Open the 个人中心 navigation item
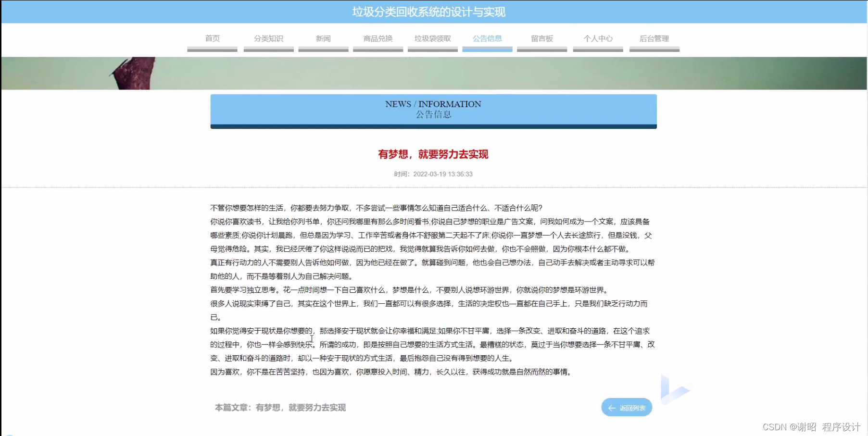This screenshot has width=868, height=436. pyautogui.click(x=598, y=39)
